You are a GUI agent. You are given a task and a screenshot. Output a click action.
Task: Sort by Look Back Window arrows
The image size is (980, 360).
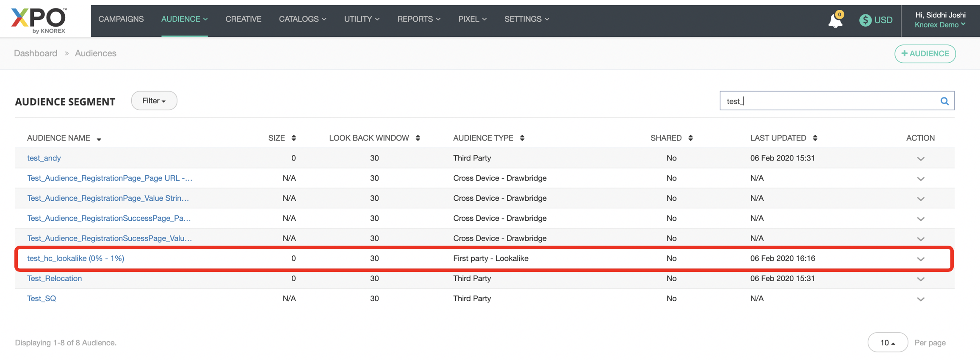418,138
